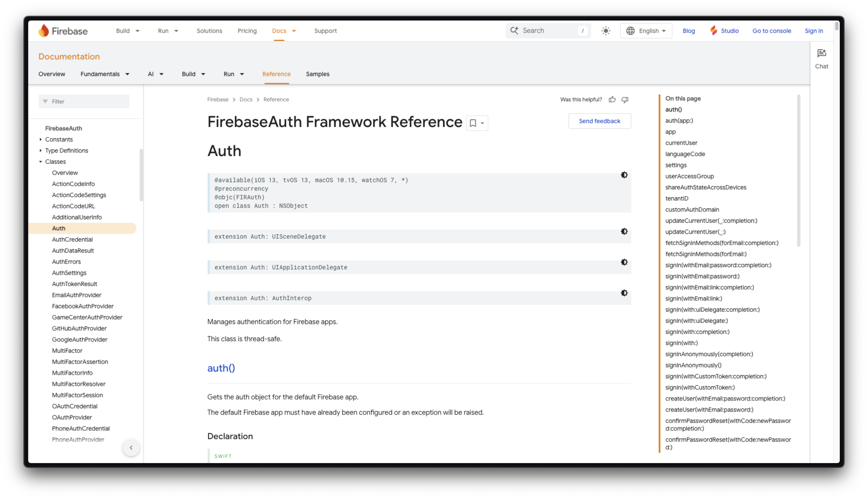
Task: Select MultiFactorResolver in class list
Action: point(79,384)
